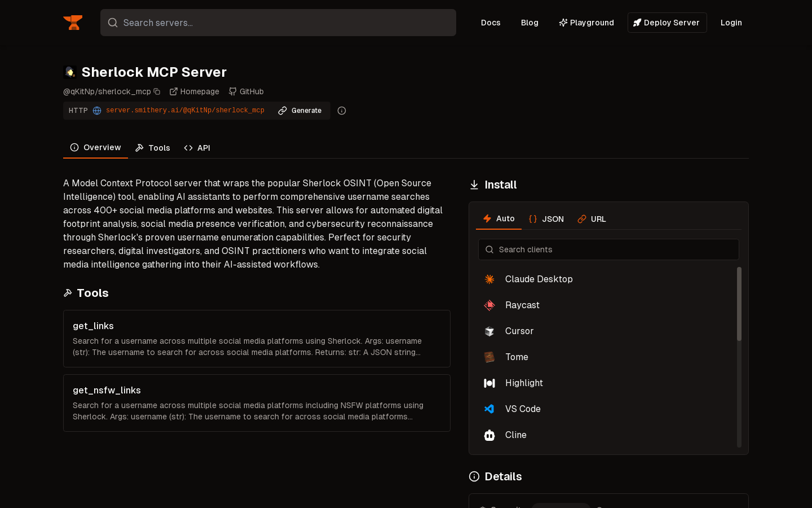This screenshot has height=508, width=812.
Task: Switch to the Overview tab
Action: pos(95,147)
